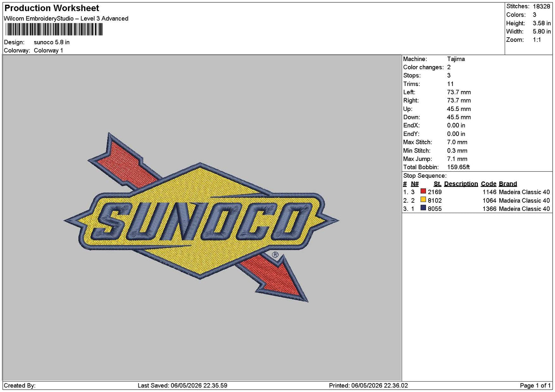Click the Sunoco embroidery design preview
The height and width of the screenshot is (392, 555).
pyautogui.click(x=201, y=218)
